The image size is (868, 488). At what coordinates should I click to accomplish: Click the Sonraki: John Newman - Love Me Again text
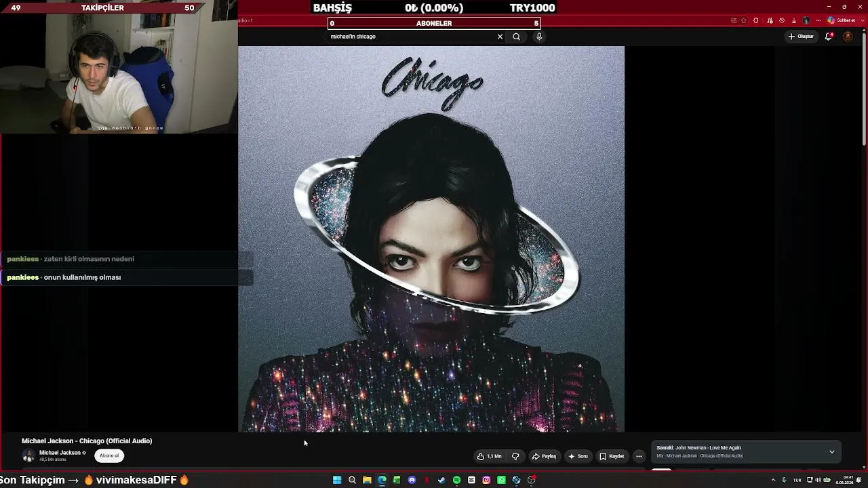[x=698, y=448]
